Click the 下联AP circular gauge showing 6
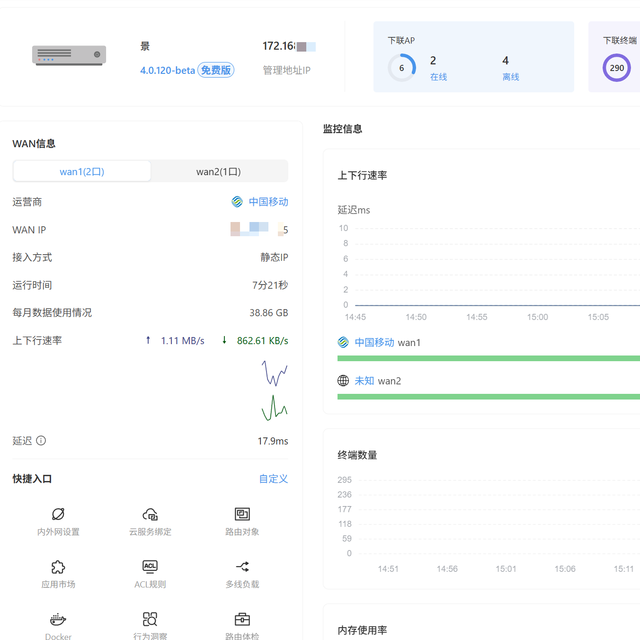The height and width of the screenshot is (640, 640). coord(402,68)
